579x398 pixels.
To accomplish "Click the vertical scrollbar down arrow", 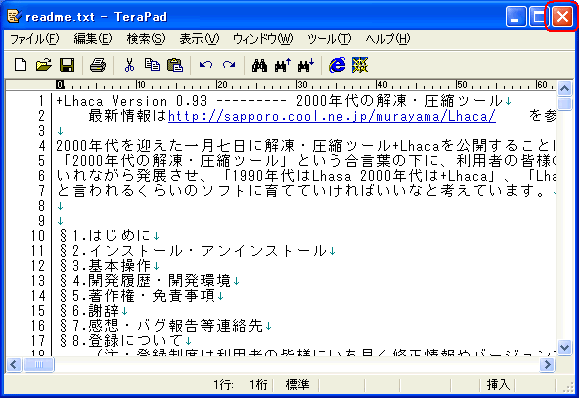I will (565, 347).
